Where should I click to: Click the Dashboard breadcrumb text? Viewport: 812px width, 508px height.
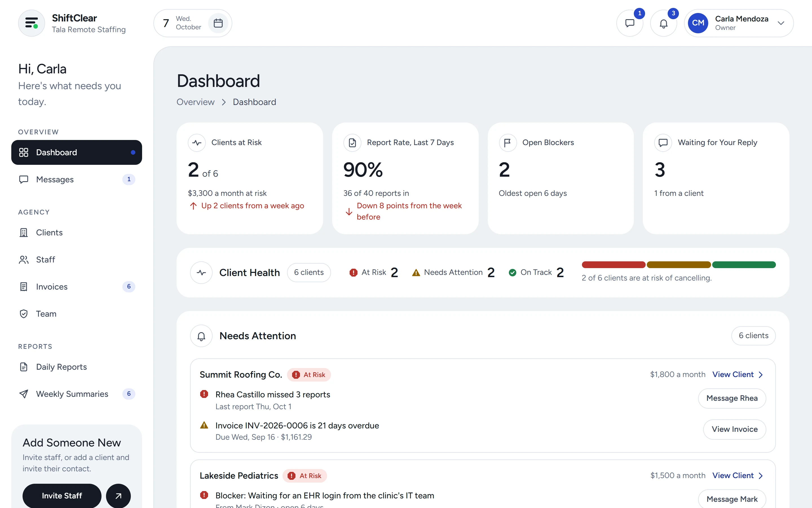coord(254,102)
